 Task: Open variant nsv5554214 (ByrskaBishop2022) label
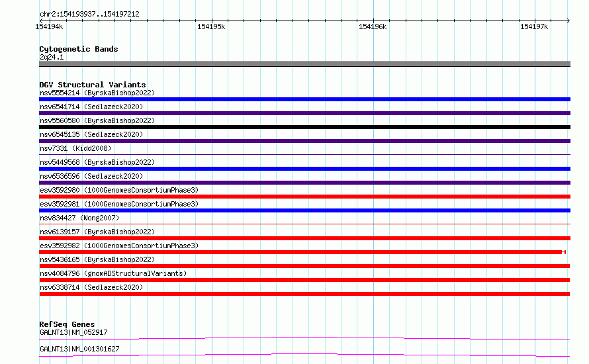(x=97, y=93)
